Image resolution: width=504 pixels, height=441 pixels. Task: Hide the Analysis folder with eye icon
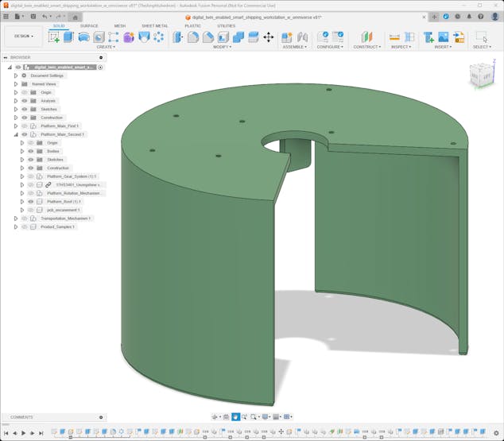[25, 101]
